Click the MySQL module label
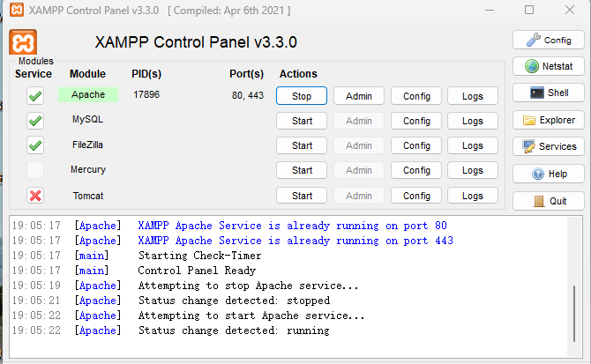 tap(87, 119)
